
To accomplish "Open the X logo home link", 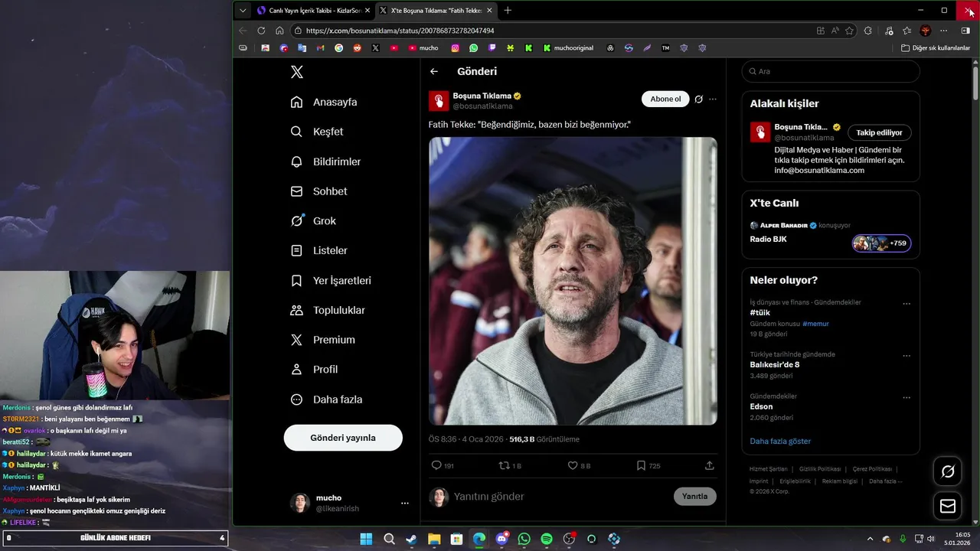I will coord(297,72).
